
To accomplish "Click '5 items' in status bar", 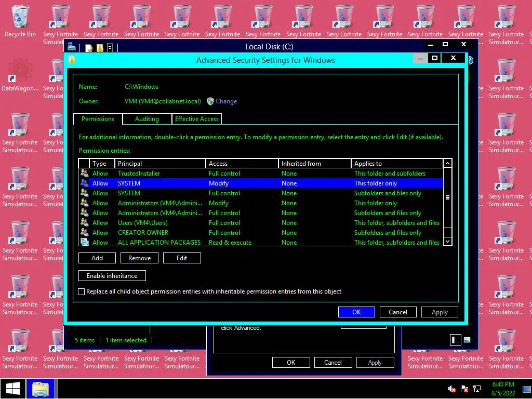I will click(x=85, y=340).
